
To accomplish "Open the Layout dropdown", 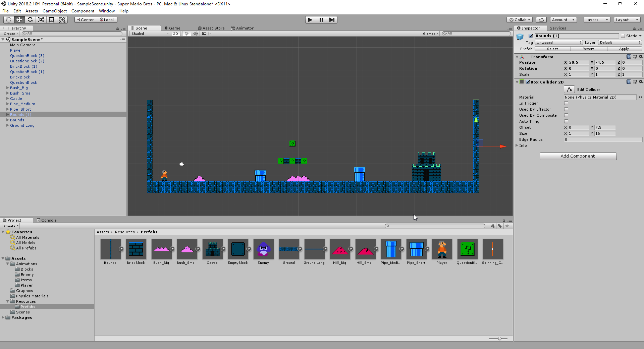I will 627,20.
